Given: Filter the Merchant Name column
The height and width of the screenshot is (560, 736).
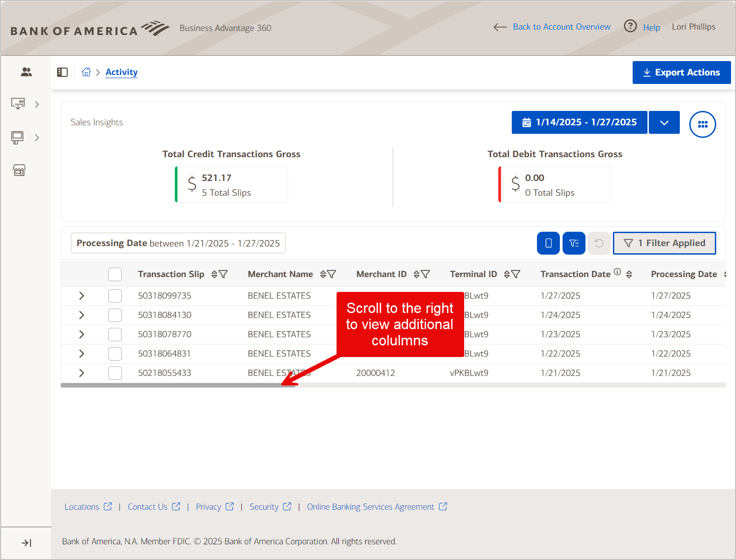Looking at the screenshot, I should click(x=332, y=274).
